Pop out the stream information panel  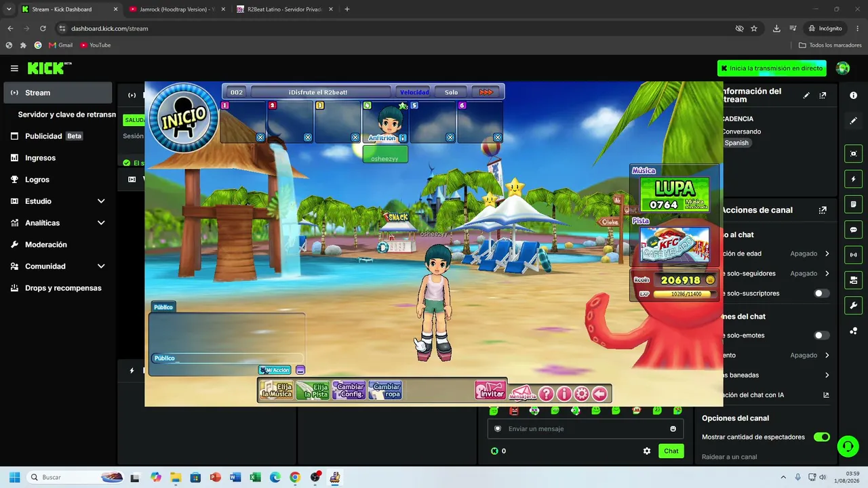[823, 96]
